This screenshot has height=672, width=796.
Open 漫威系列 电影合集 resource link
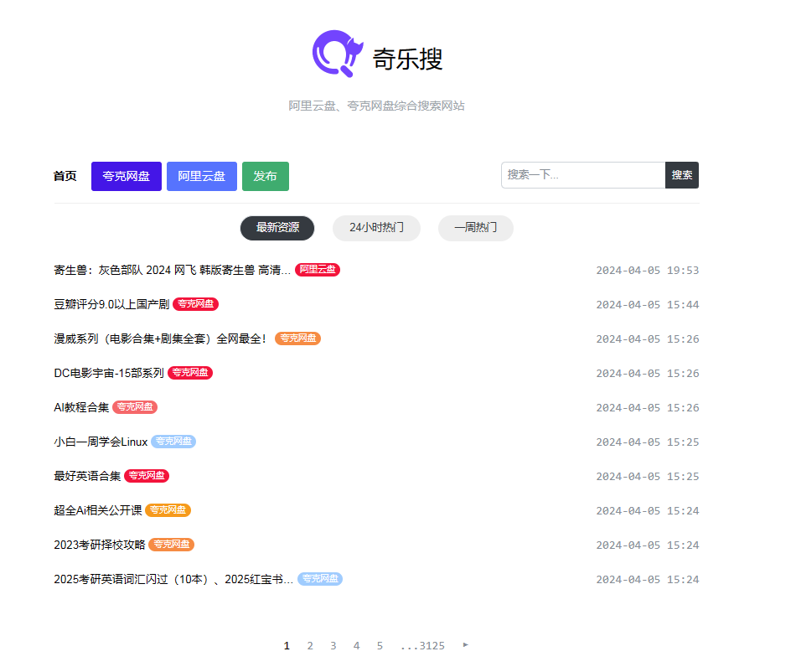160,339
